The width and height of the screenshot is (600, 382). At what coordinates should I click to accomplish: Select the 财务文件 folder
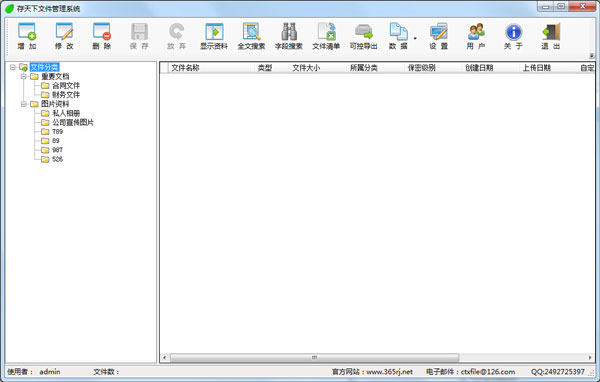pos(66,95)
